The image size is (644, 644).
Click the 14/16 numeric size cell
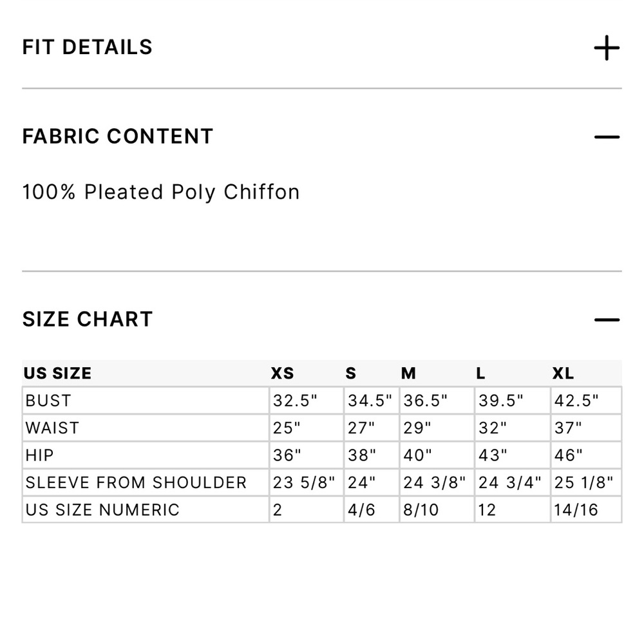coord(576,509)
